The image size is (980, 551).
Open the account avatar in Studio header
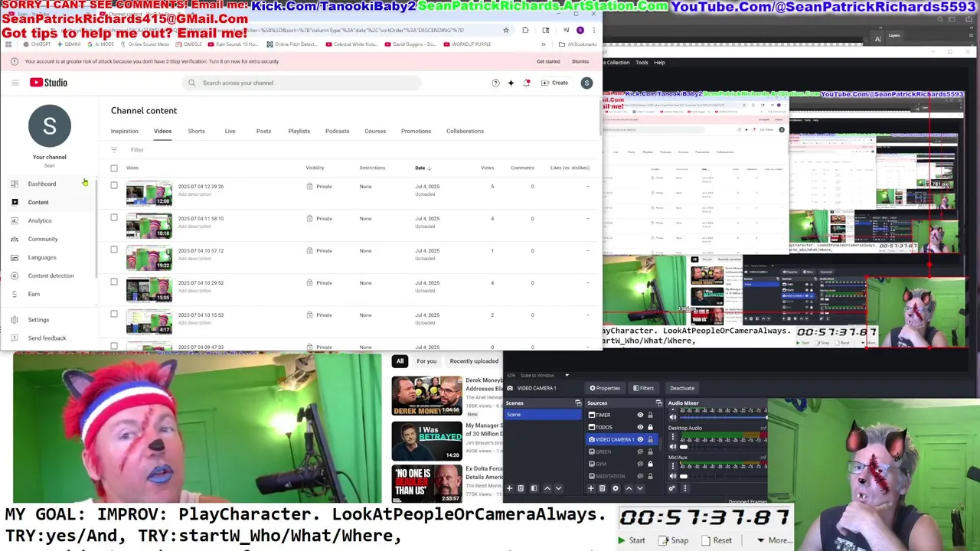pos(586,83)
